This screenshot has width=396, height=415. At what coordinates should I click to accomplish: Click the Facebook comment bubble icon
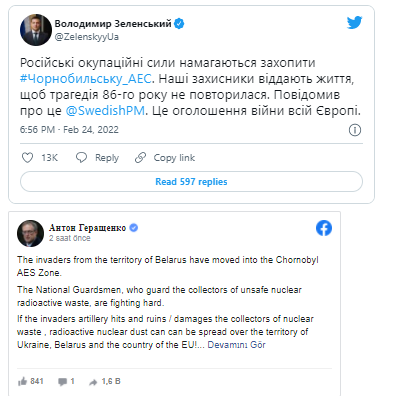(62, 382)
